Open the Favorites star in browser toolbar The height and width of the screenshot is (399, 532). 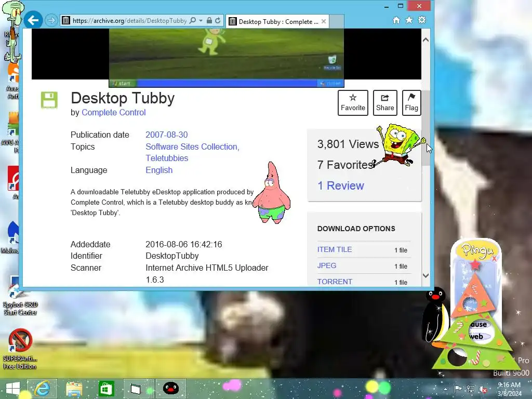[409, 20]
